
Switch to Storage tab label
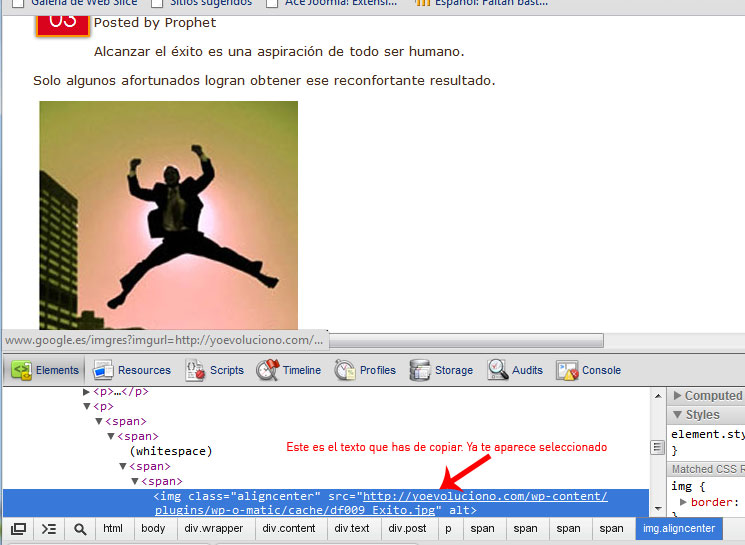click(x=454, y=370)
